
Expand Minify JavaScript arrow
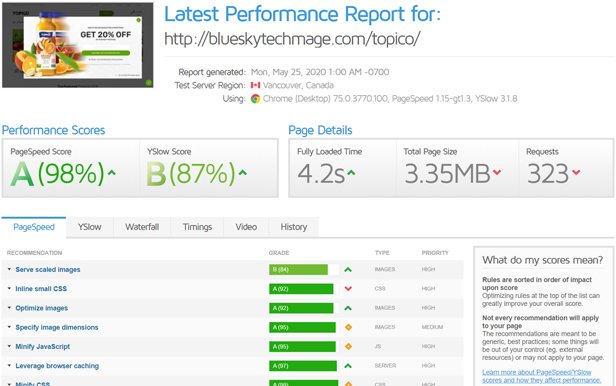coord(9,346)
